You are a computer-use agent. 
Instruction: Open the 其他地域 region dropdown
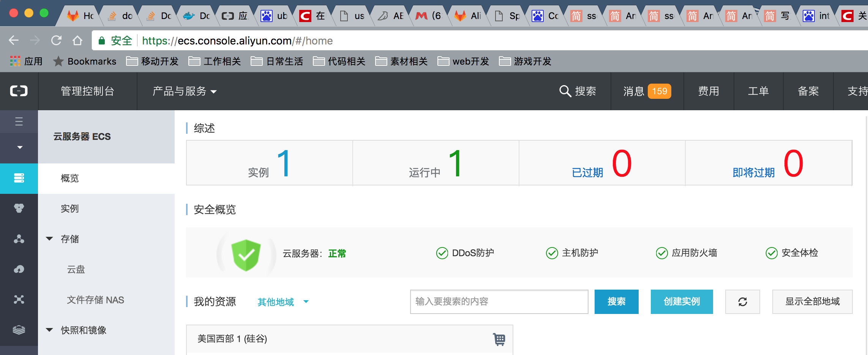tap(283, 302)
